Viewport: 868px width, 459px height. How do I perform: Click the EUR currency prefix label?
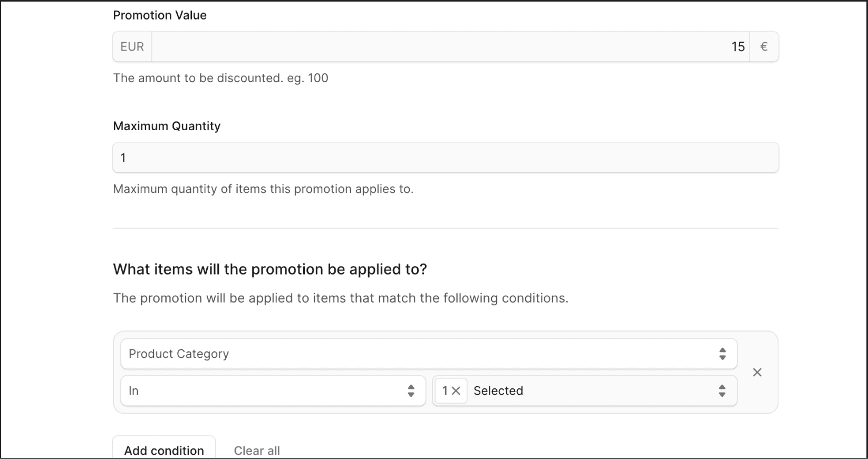(x=132, y=46)
